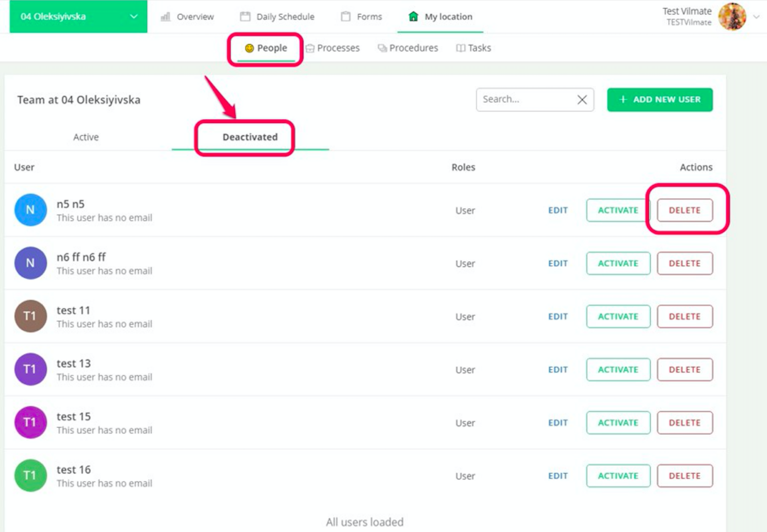Click the Test Vilmate profile picture

732,17
